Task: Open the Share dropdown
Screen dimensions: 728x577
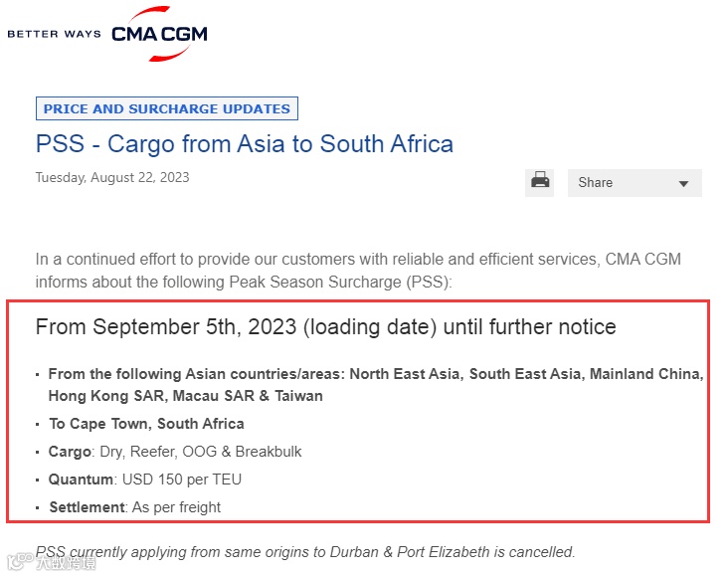Action: (x=635, y=183)
